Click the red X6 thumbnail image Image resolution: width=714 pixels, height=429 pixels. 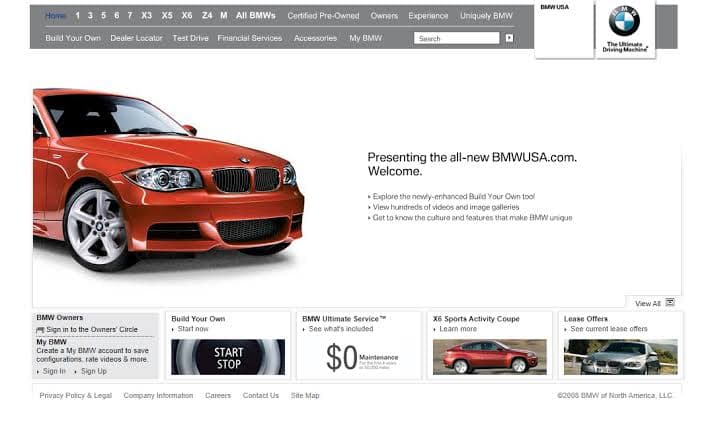click(490, 357)
